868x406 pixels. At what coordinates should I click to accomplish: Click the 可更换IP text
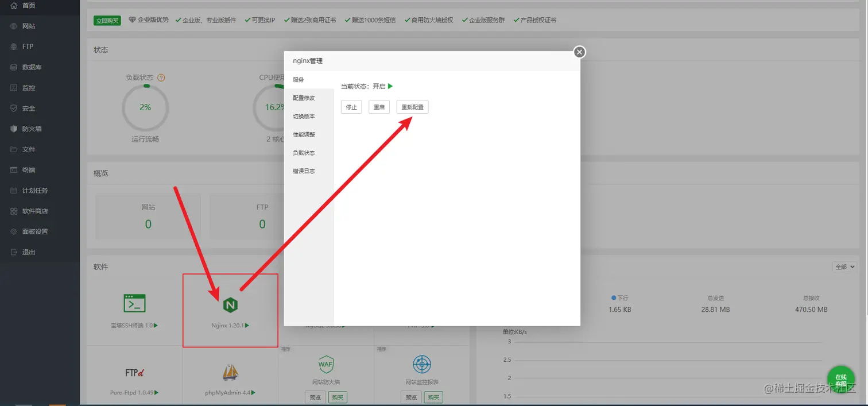[263, 20]
